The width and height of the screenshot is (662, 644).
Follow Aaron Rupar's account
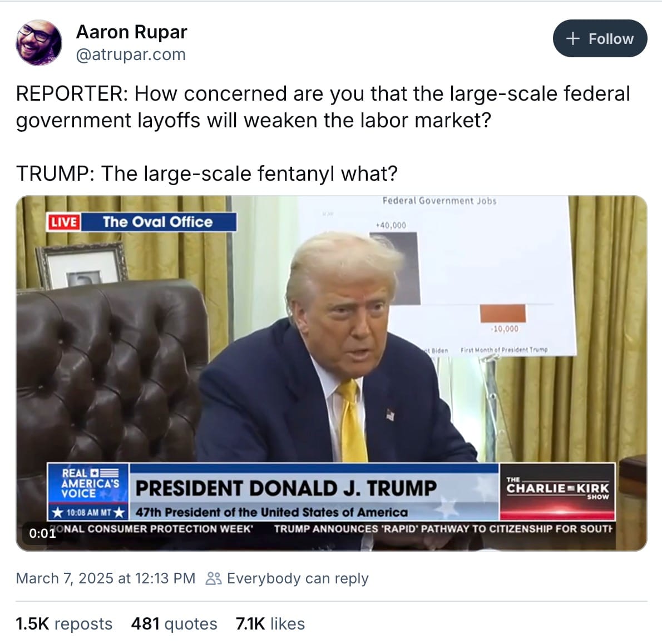pos(600,38)
